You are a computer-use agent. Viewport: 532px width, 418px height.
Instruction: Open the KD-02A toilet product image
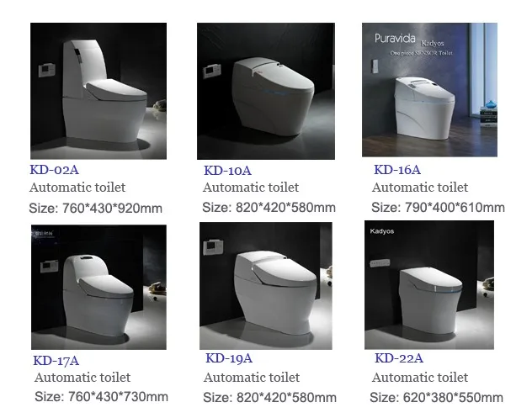tap(98, 91)
